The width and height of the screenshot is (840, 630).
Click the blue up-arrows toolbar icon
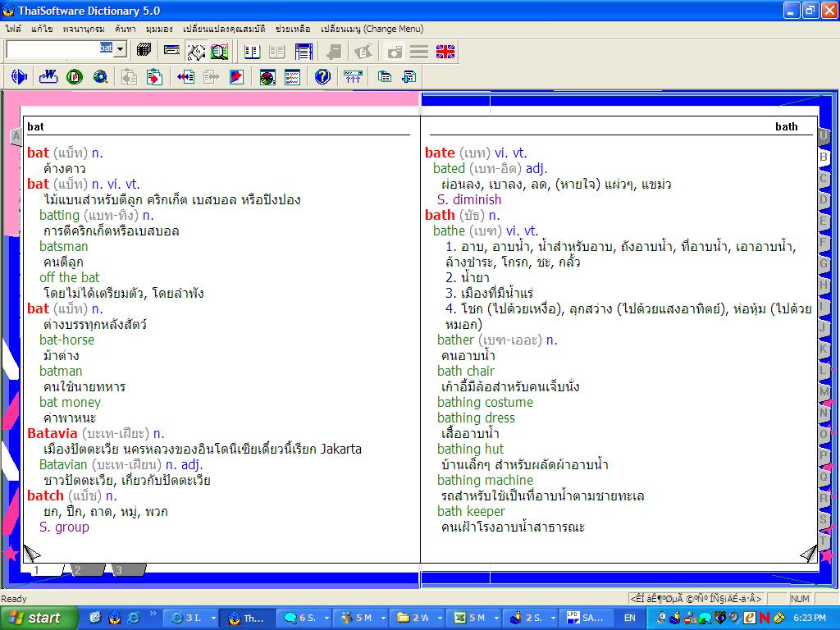pyautogui.click(x=353, y=76)
